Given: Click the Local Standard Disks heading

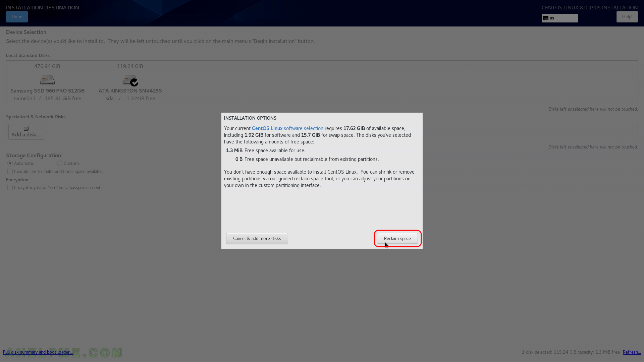Looking at the screenshot, I should [x=28, y=55].
